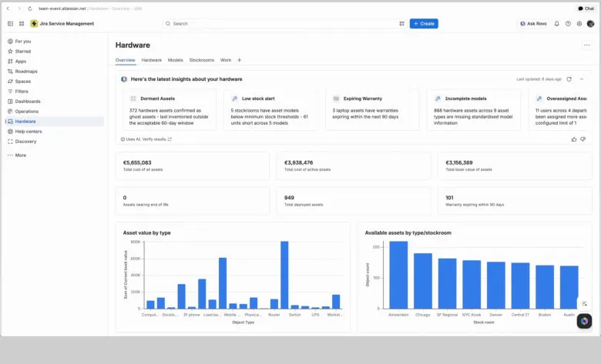Click the browser forward arrow
Image resolution: width=601 pixels, height=364 pixels.
pos(19,8)
